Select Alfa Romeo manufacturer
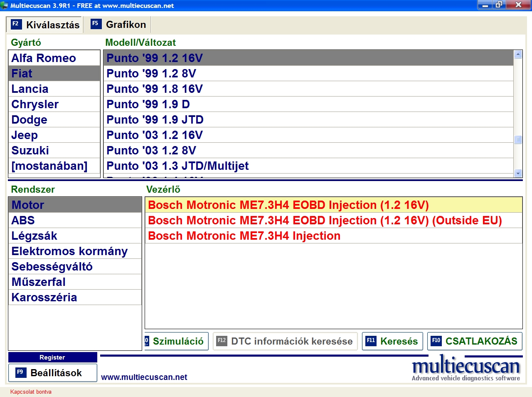This screenshot has height=397, width=532. (x=54, y=58)
